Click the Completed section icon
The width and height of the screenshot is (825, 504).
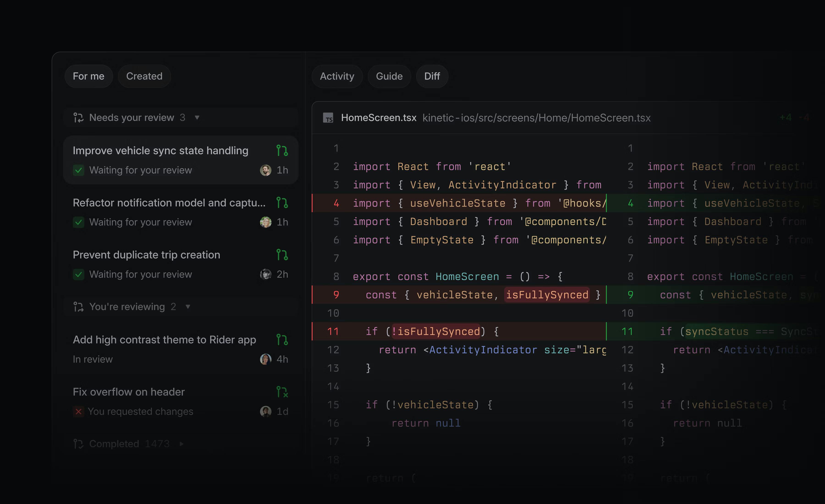78,444
